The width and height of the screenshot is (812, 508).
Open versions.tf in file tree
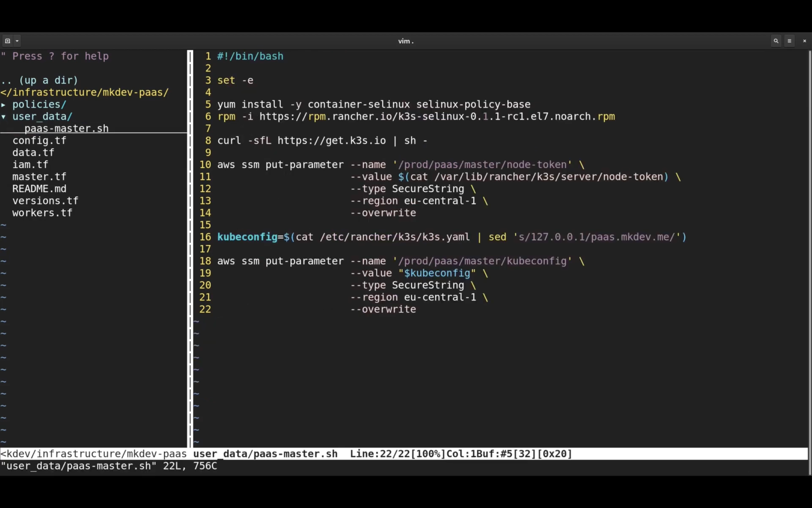pos(45,201)
